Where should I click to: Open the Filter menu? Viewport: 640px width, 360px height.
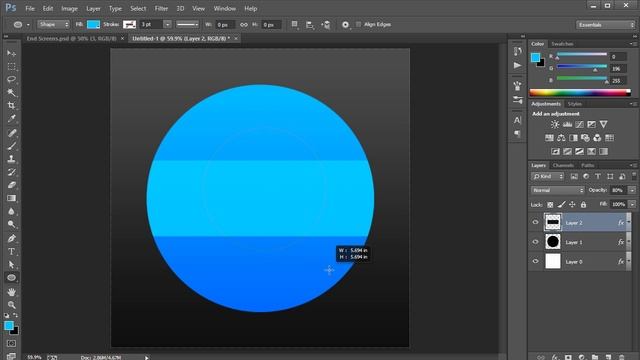(x=161, y=8)
